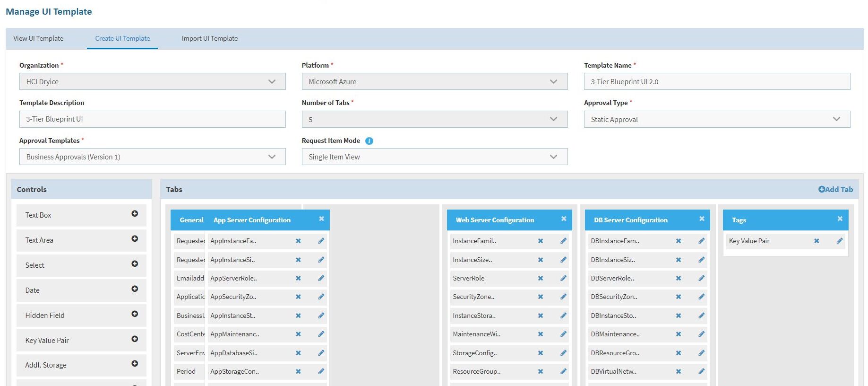The height and width of the screenshot is (386, 868).
Task: Edit the DBInstanceSiz.. field
Action: 702,260
